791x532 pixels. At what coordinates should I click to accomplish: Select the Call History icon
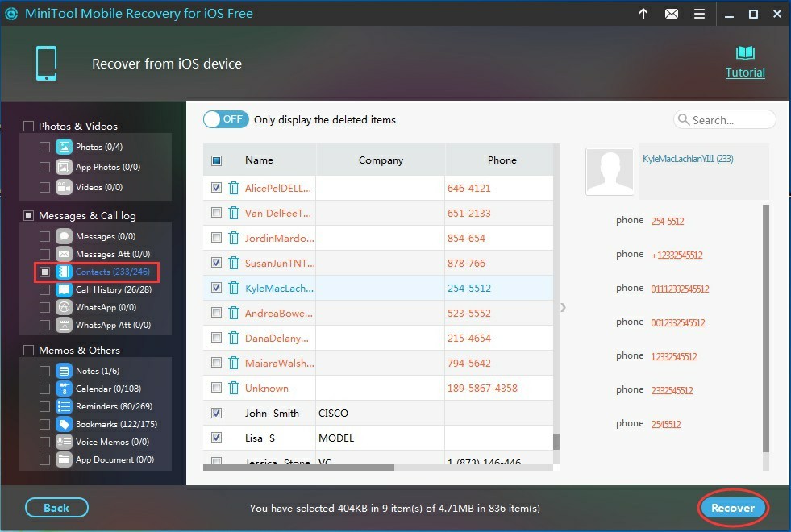(x=65, y=290)
